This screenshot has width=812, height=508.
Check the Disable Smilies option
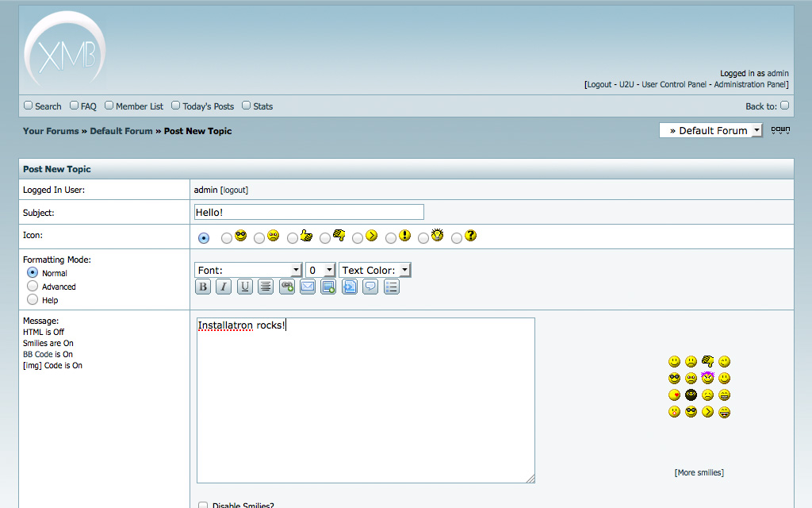[x=203, y=504]
